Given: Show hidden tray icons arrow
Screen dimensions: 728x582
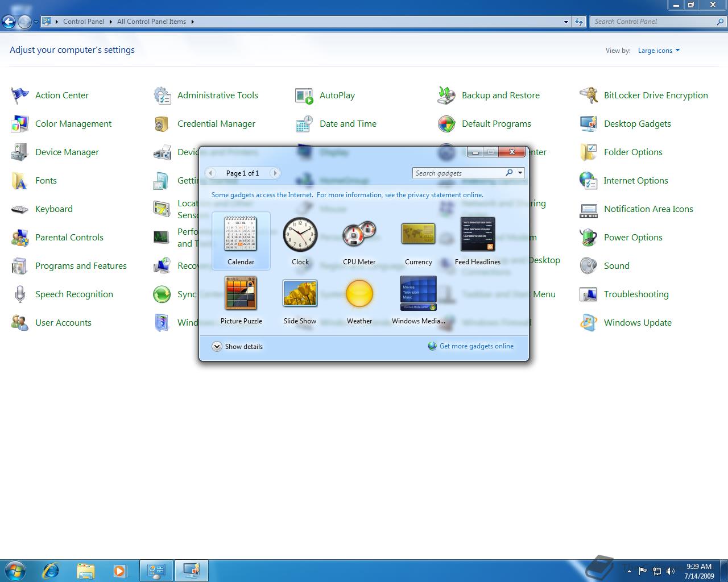Looking at the screenshot, I should [x=629, y=571].
